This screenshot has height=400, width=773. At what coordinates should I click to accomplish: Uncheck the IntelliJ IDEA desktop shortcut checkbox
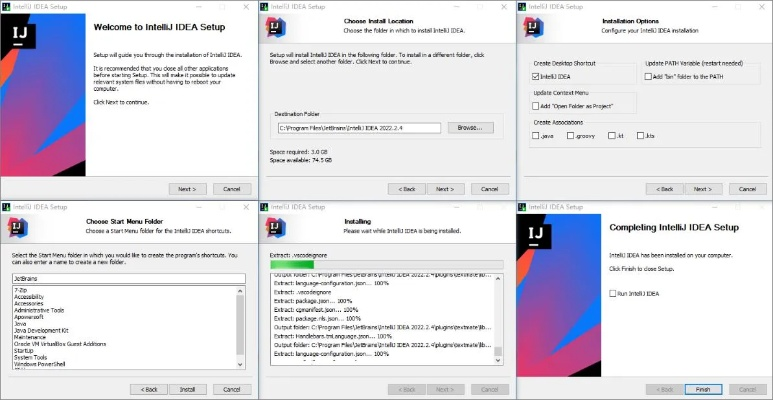[x=537, y=76]
